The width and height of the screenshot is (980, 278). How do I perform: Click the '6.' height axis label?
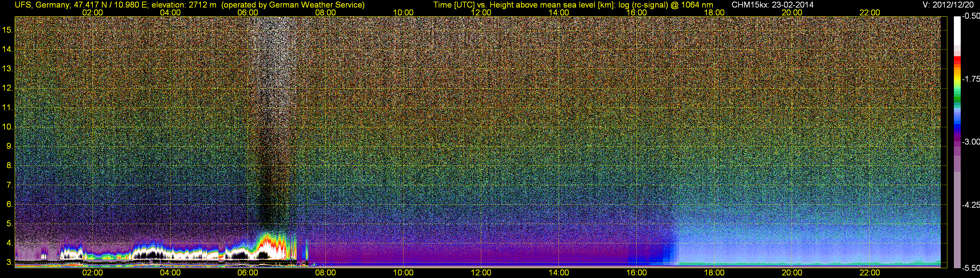pos(9,204)
